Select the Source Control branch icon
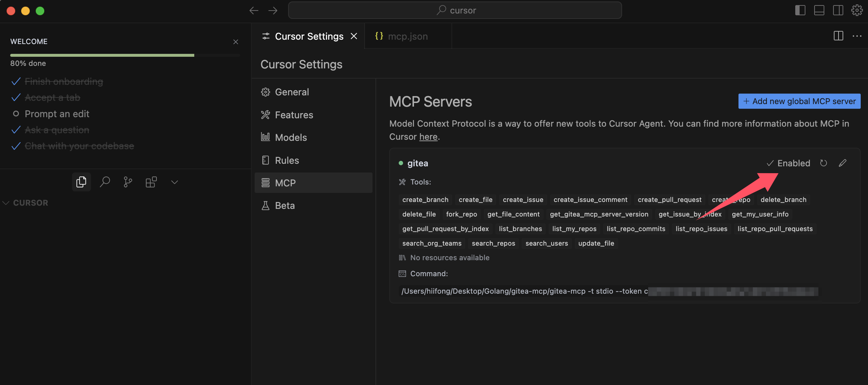 [x=128, y=182]
